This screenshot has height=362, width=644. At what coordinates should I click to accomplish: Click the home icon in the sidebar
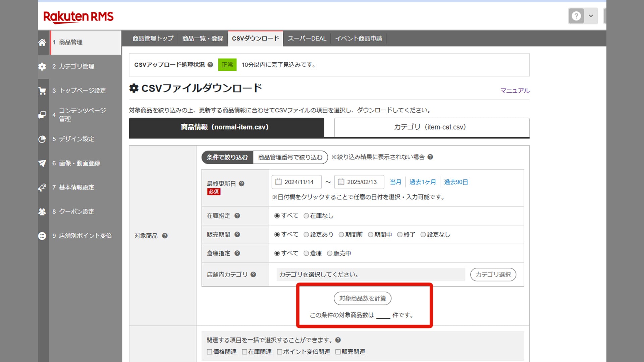click(42, 42)
